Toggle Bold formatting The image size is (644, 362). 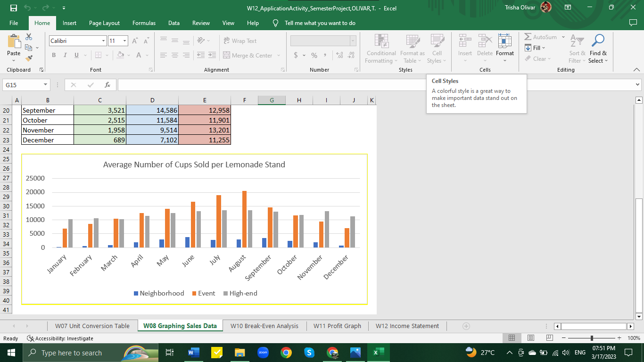click(x=54, y=55)
